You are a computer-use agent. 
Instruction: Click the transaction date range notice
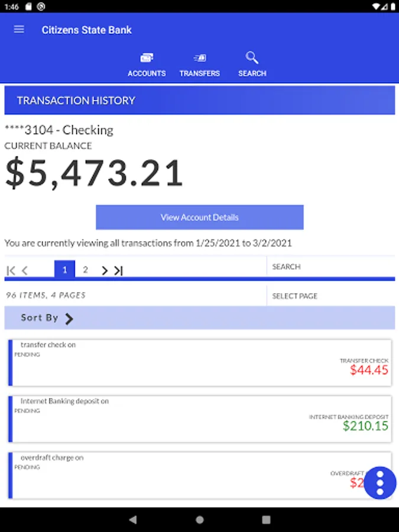[148, 243]
